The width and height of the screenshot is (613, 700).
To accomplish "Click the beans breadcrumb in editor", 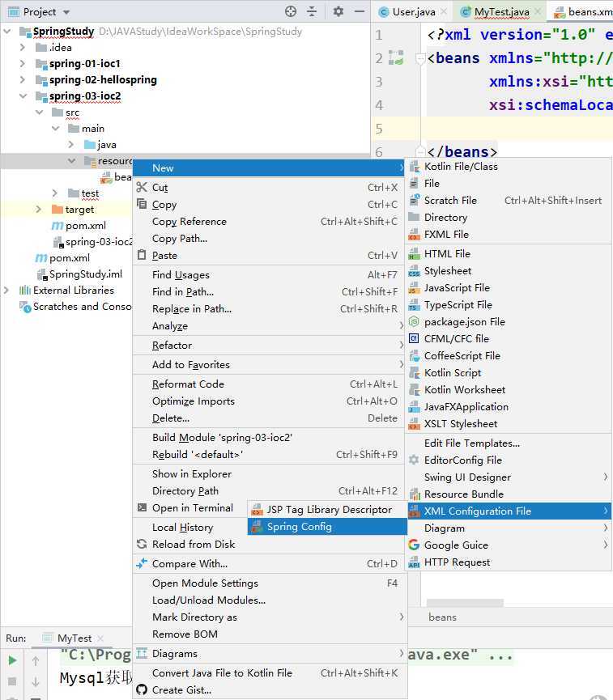I will click(x=442, y=617).
